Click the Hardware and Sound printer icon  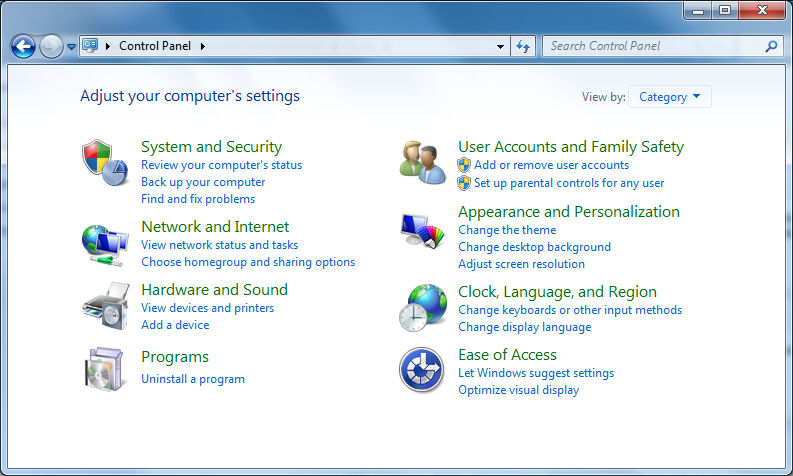pos(104,305)
